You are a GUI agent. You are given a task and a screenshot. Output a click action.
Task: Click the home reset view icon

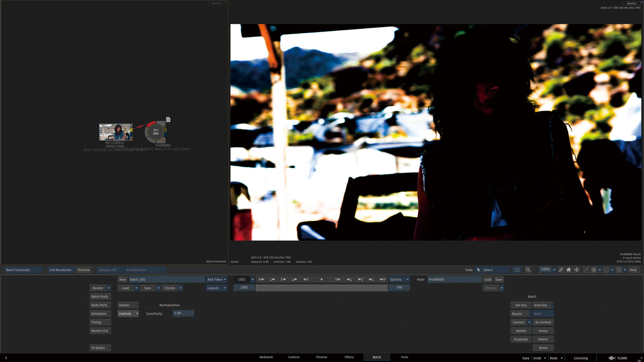coord(569,270)
